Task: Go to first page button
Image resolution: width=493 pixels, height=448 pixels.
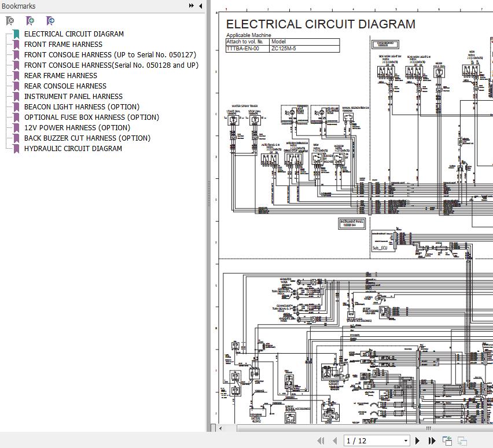Action: click(321, 440)
